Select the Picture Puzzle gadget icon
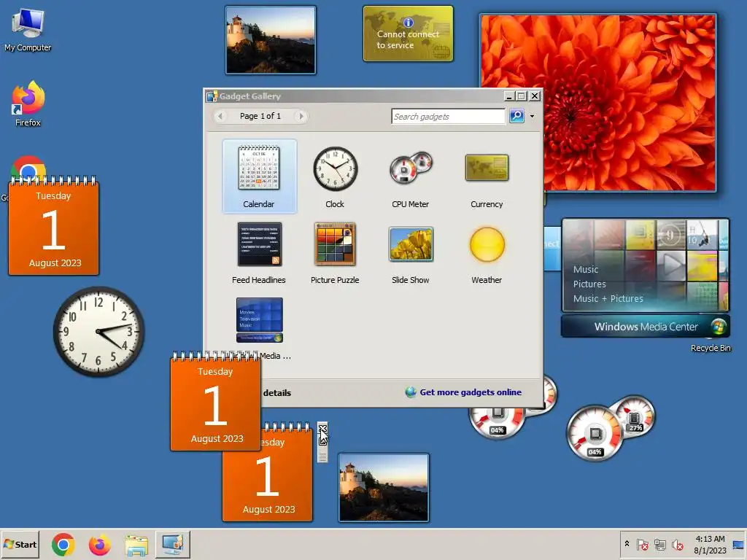Screen dimensions: 747x560 pyautogui.click(x=335, y=244)
